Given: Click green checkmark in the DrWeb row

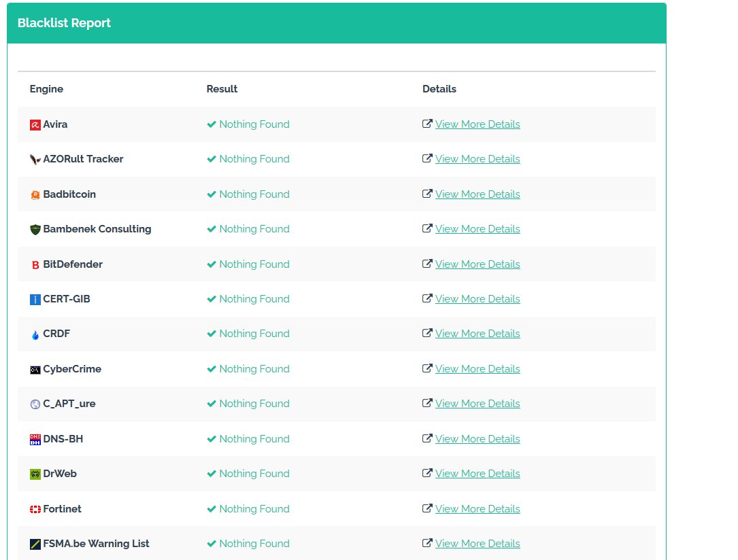Looking at the screenshot, I should click(212, 474).
